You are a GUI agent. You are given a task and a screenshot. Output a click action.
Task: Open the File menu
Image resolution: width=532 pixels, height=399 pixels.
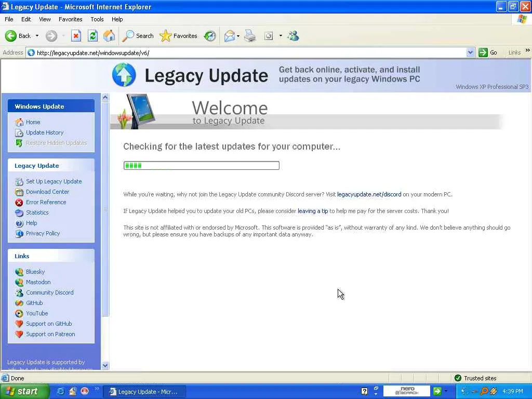(9, 19)
